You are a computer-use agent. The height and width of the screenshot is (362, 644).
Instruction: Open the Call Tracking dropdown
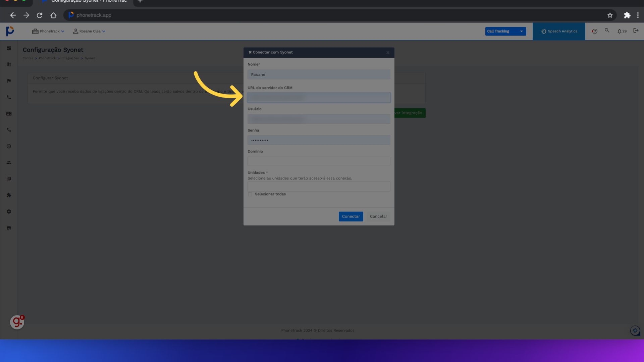505,31
